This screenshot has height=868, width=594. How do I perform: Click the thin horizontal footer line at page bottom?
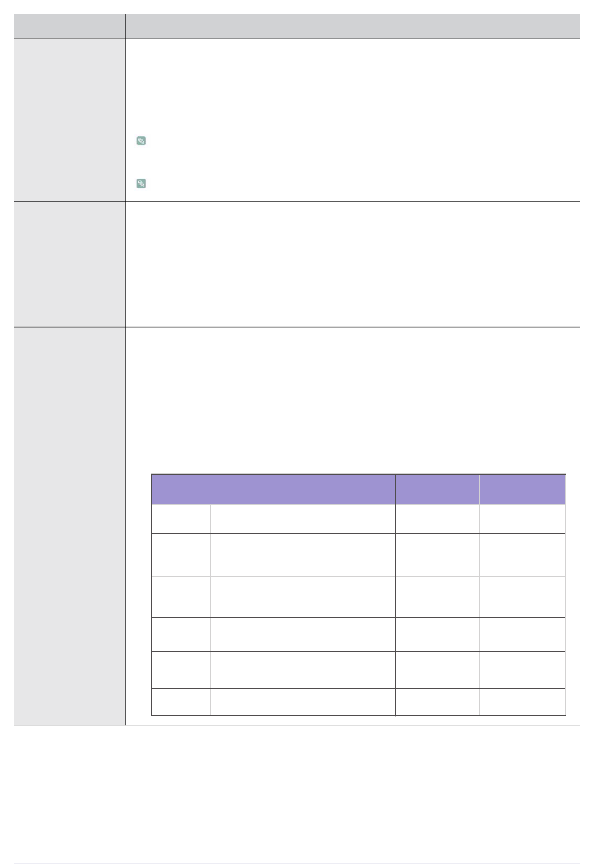(x=297, y=864)
